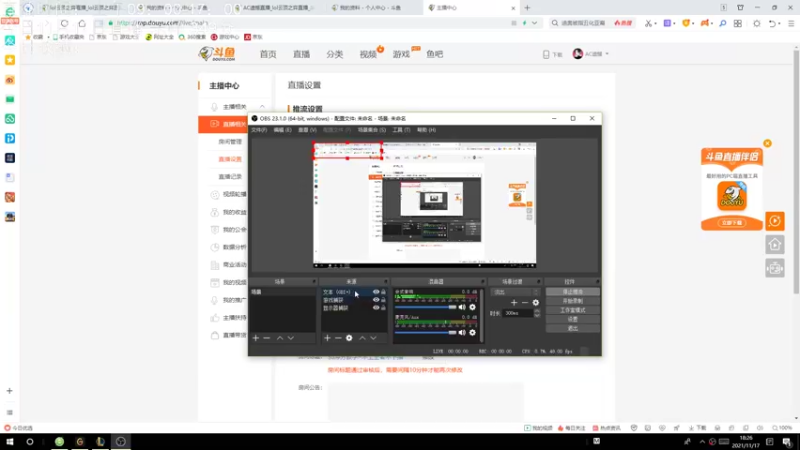Add a new source in OBS Sources panel
Screen dimensions: 800x450
coord(327,338)
